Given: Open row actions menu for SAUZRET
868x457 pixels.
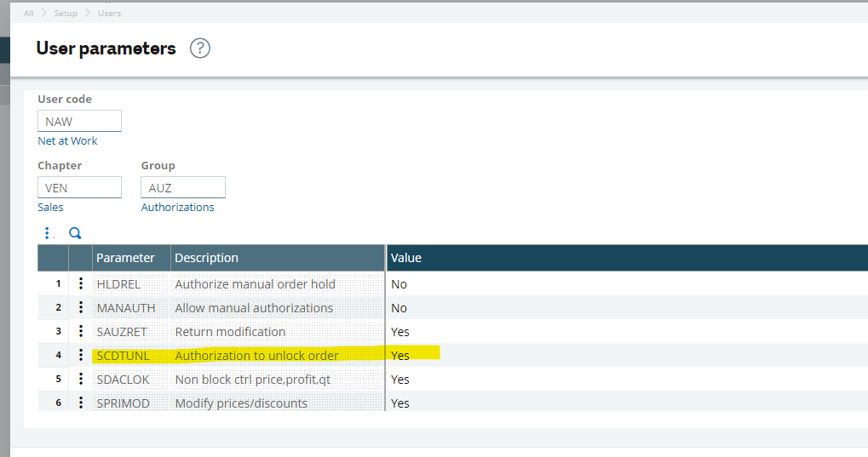Looking at the screenshot, I should coord(81,332).
